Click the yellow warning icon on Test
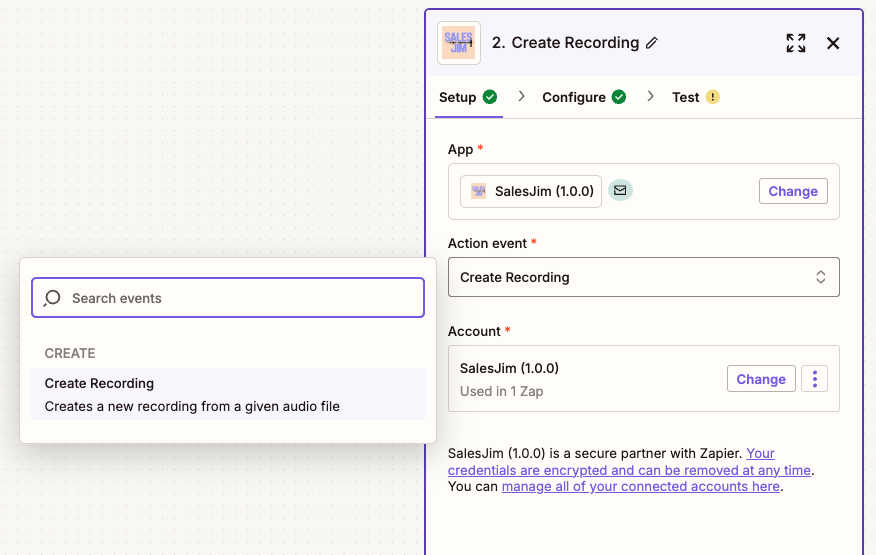The width and height of the screenshot is (876, 555). tap(712, 97)
